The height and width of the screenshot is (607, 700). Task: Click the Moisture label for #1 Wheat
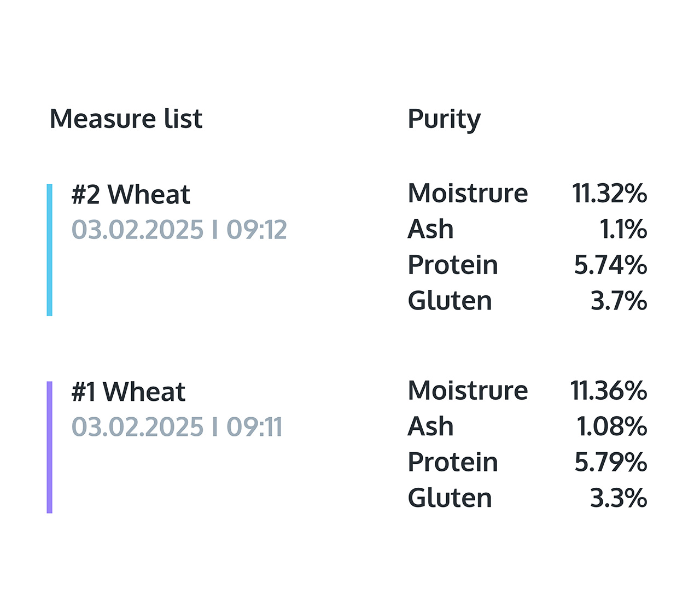[x=468, y=390]
